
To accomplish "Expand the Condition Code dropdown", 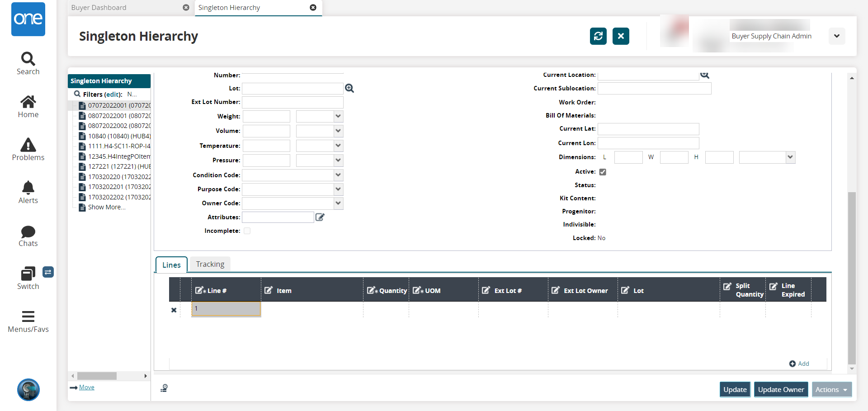I will click(x=338, y=175).
